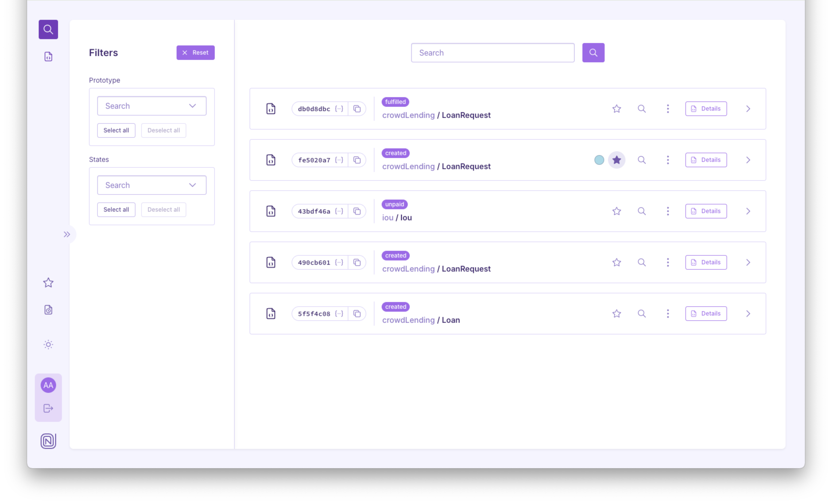Screen dimensions: 832x504
Task: Focus the main Search input field
Action: [x=492, y=53]
